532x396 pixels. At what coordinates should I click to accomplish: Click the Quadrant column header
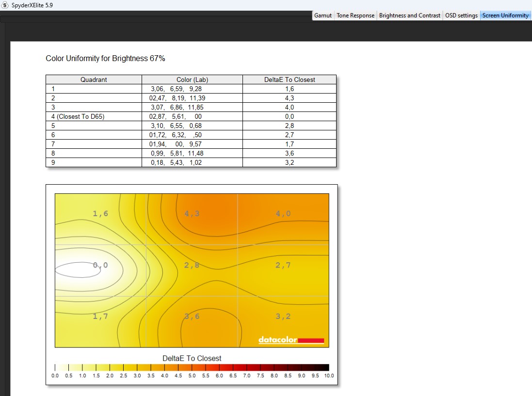[94, 79]
